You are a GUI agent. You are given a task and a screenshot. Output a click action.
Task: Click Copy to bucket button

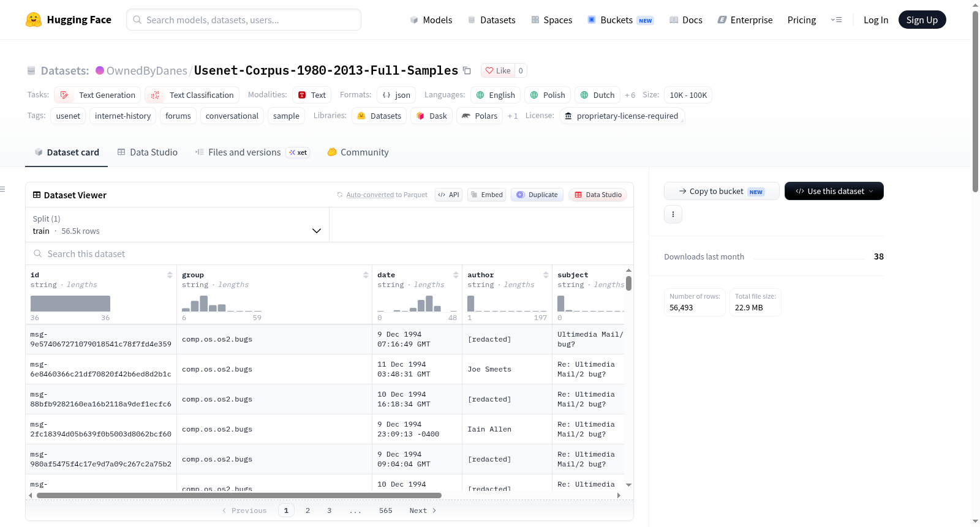[722, 191]
